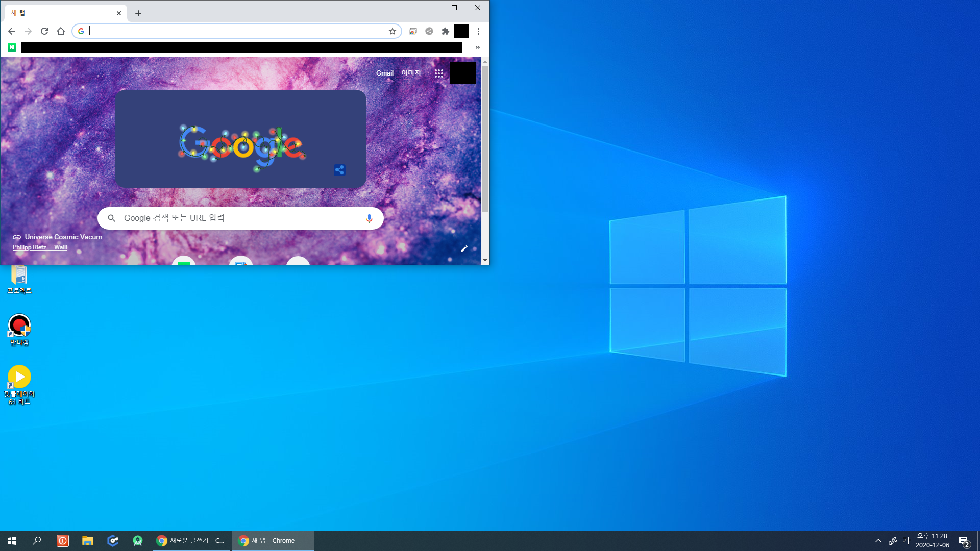Select the 팟플레이어 64 비트 shortcut
This screenshot has height=551, width=980.
[x=19, y=385]
